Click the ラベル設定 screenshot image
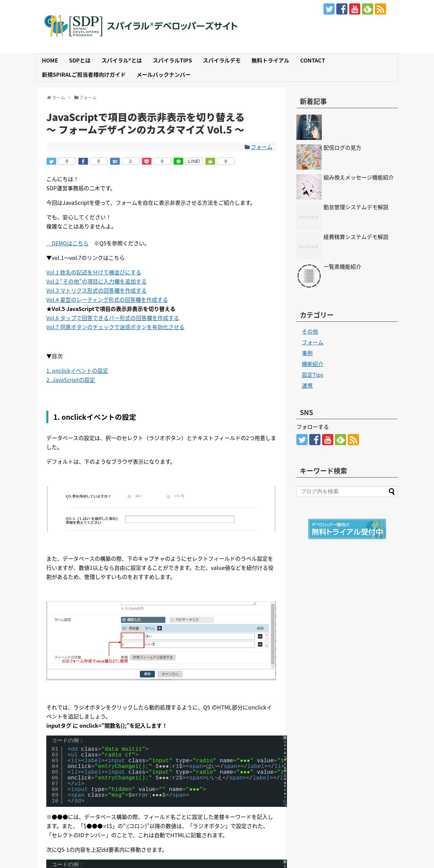This screenshot has height=868, width=434. (161, 641)
